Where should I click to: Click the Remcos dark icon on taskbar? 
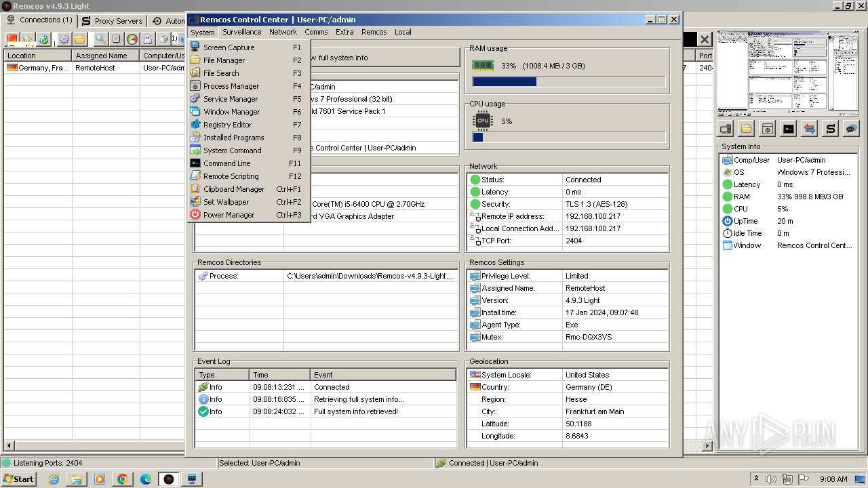[x=169, y=479]
